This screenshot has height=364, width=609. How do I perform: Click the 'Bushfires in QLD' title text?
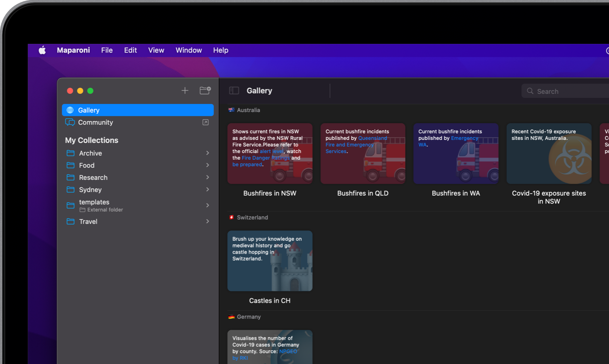click(x=363, y=193)
